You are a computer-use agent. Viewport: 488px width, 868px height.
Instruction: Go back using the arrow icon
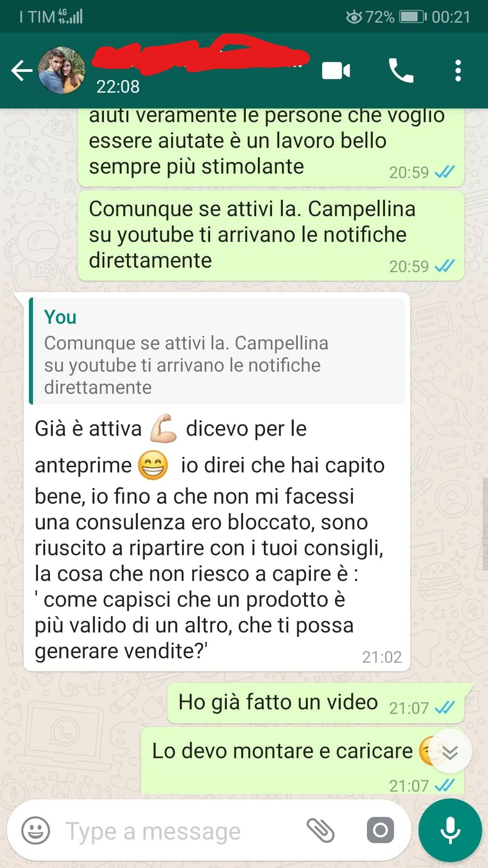(x=22, y=71)
